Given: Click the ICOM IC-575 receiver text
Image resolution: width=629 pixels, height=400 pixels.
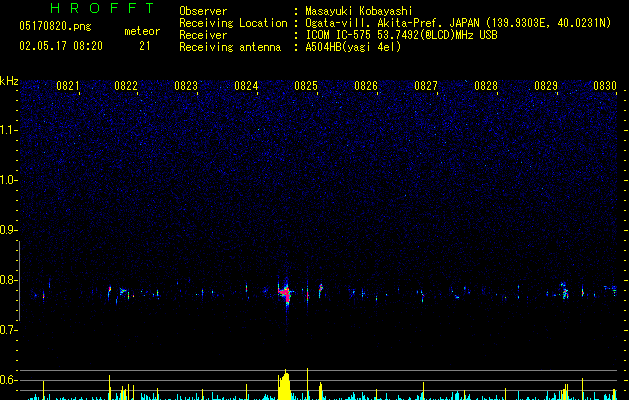Looking at the screenshot, I should click(x=402, y=35).
